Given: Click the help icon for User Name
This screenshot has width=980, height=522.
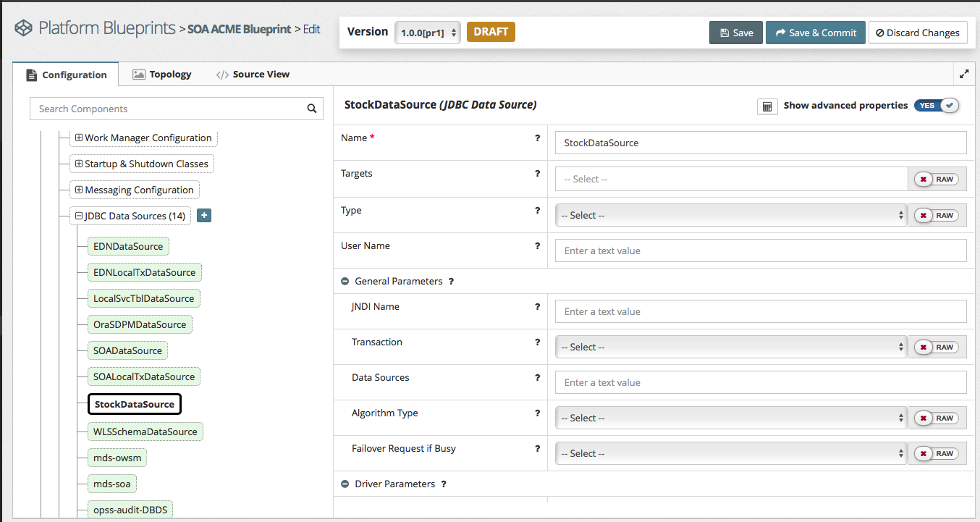Looking at the screenshot, I should [537, 245].
